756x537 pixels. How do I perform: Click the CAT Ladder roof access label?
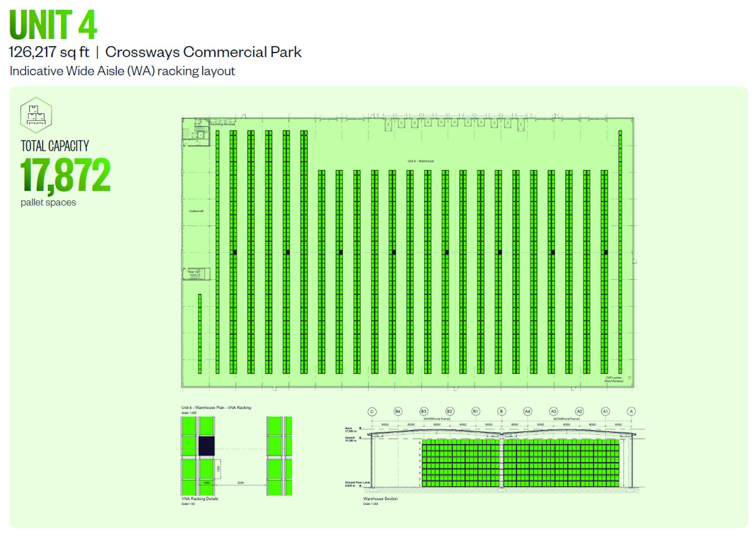coord(614,379)
